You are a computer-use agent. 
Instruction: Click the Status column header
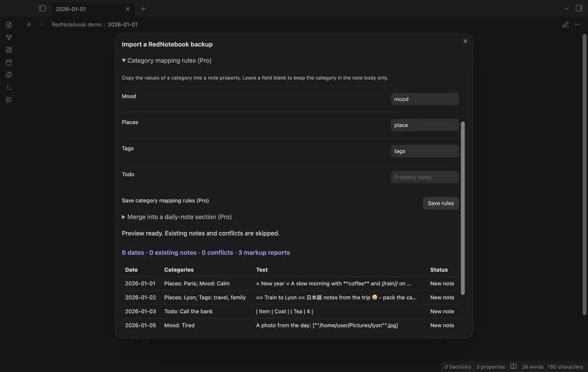(439, 270)
